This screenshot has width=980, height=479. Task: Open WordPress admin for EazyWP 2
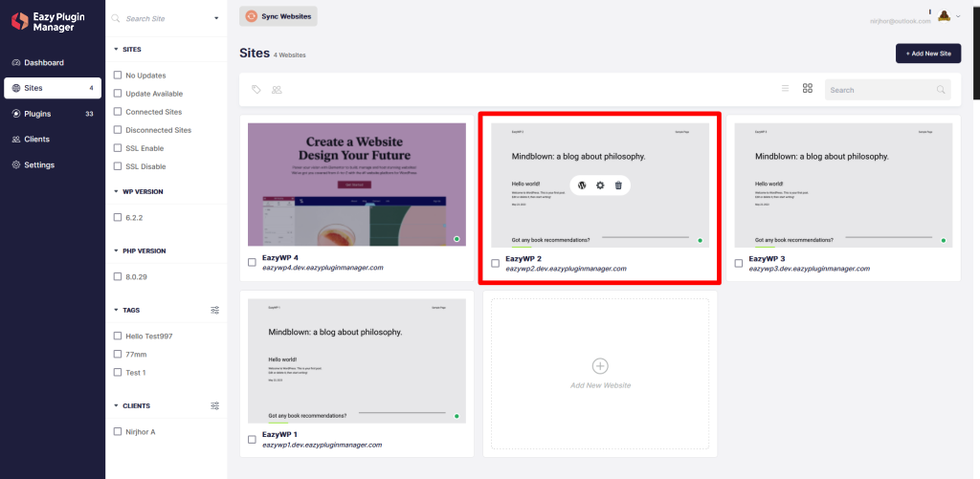[x=582, y=185]
